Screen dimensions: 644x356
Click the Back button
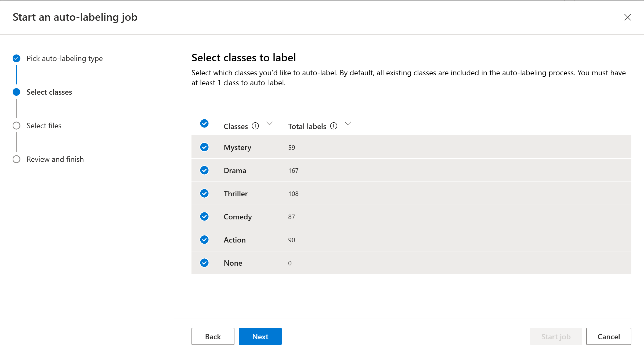(213, 336)
